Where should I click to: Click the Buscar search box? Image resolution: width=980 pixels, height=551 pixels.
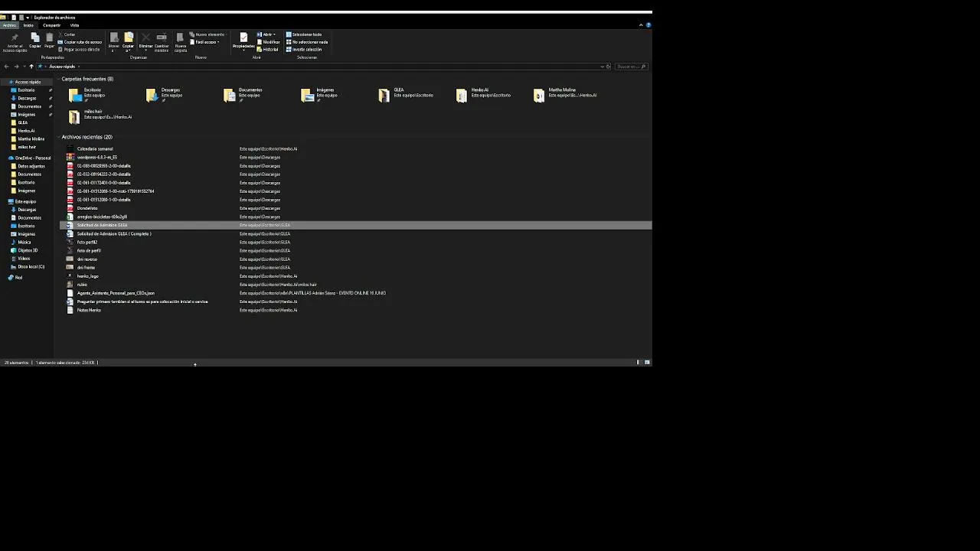coord(632,67)
